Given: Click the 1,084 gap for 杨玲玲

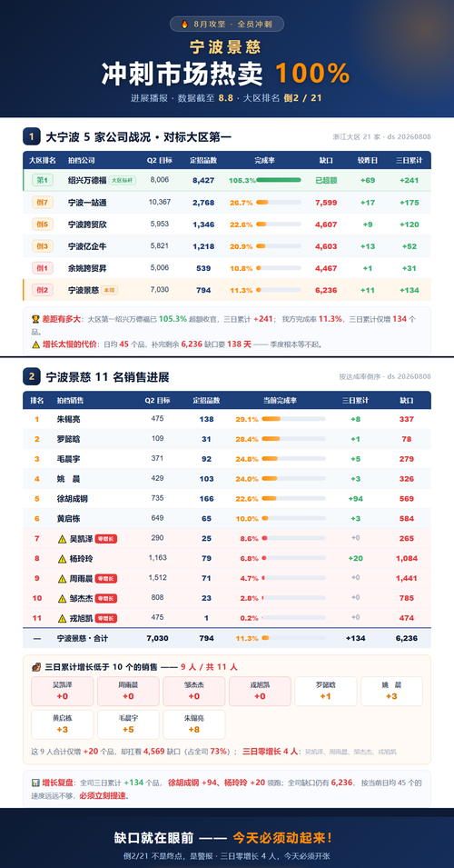Looking at the screenshot, I should click(407, 559).
